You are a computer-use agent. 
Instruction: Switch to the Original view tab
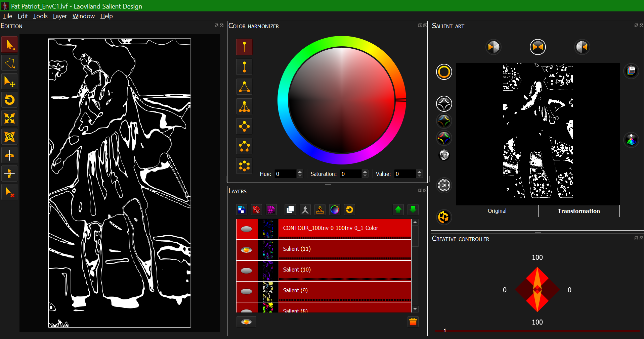tap(497, 211)
